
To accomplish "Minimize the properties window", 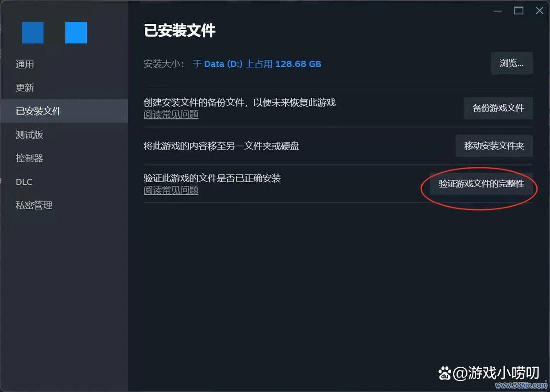I will [x=498, y=11].
